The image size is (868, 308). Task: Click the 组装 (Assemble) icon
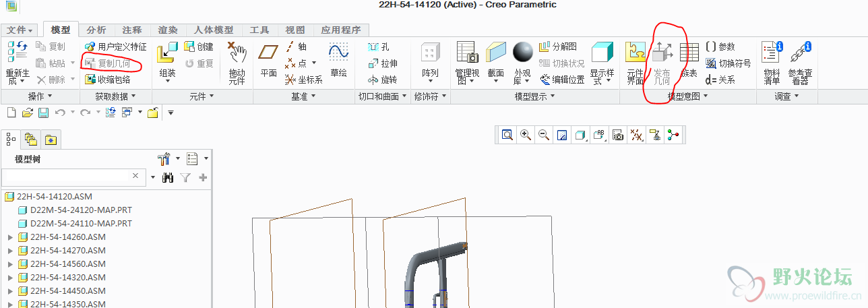tap(167, 52)
